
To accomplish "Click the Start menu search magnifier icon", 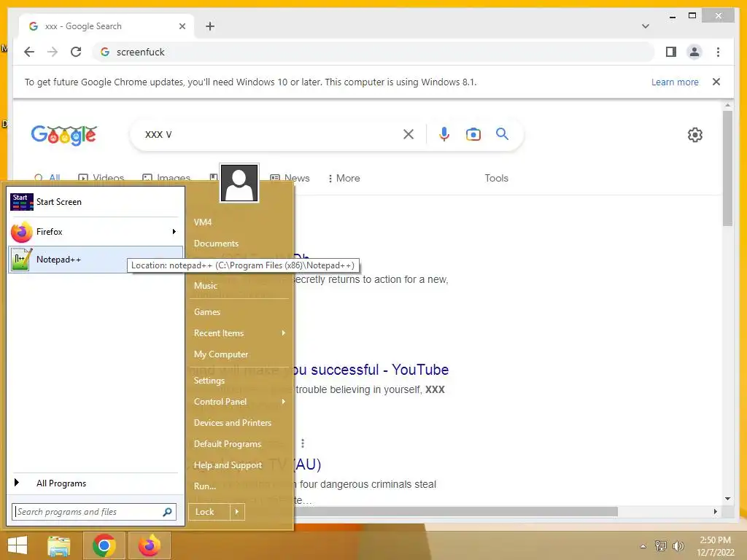I will [167, 512].
